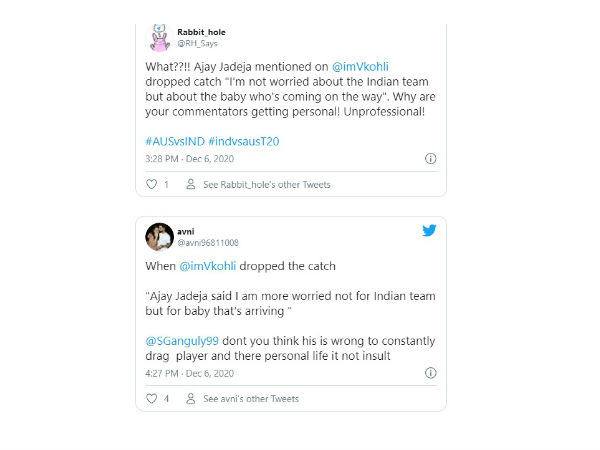
Task: Click the #indvsausT20 hashtag
Action: tap(244, 141)
